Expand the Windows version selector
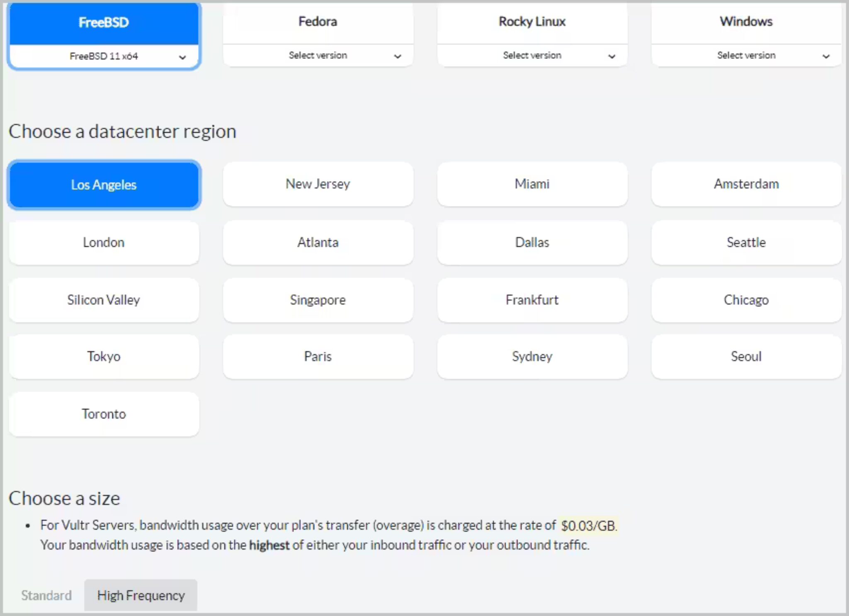The image size is (849, 616). (x=746, y=56)
